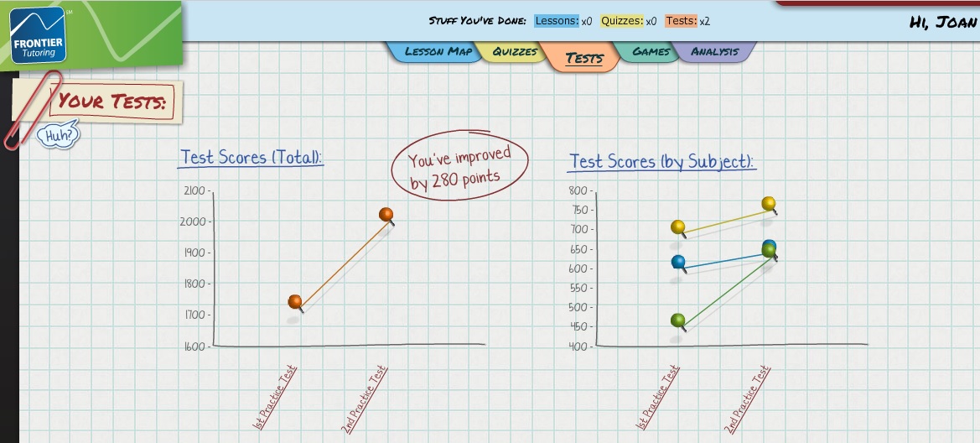Open the Quizzes tab

click(x=514, y=52)
